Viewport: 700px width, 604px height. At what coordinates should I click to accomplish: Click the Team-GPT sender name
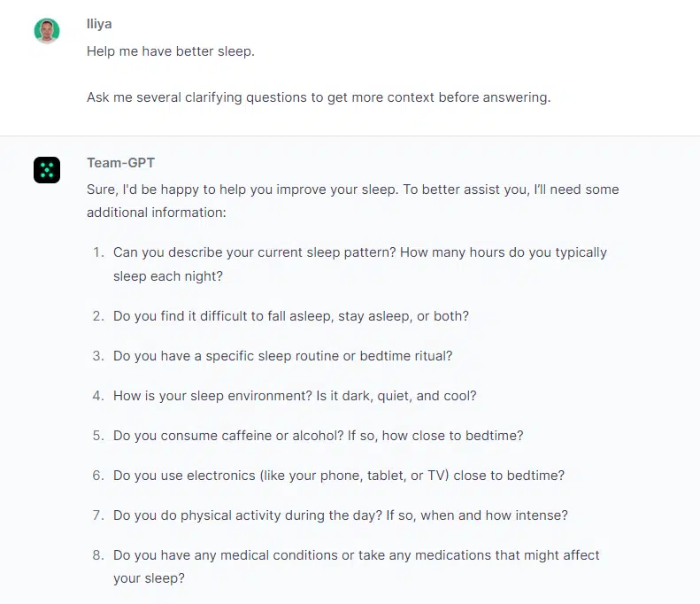[x=120, y=163]
